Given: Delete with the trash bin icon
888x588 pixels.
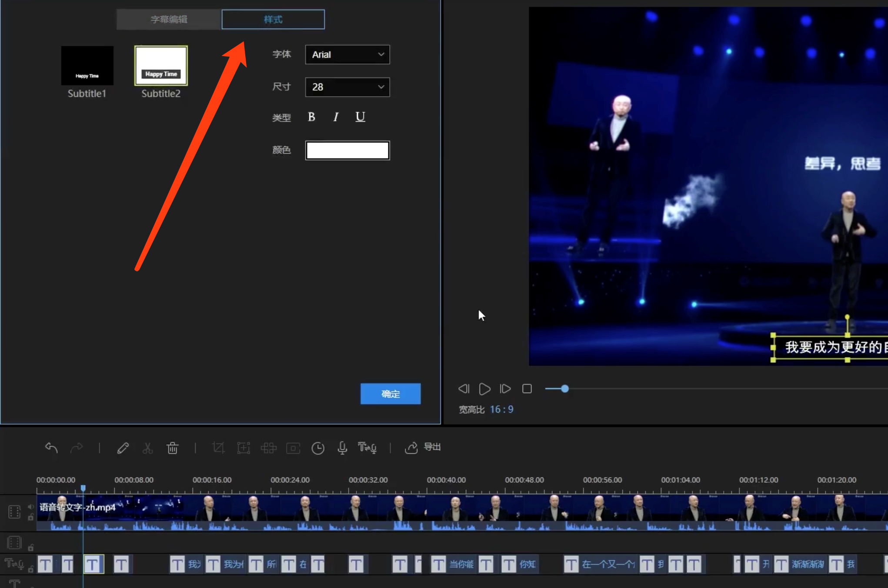Looking at the screenshot, I should 172,448.
